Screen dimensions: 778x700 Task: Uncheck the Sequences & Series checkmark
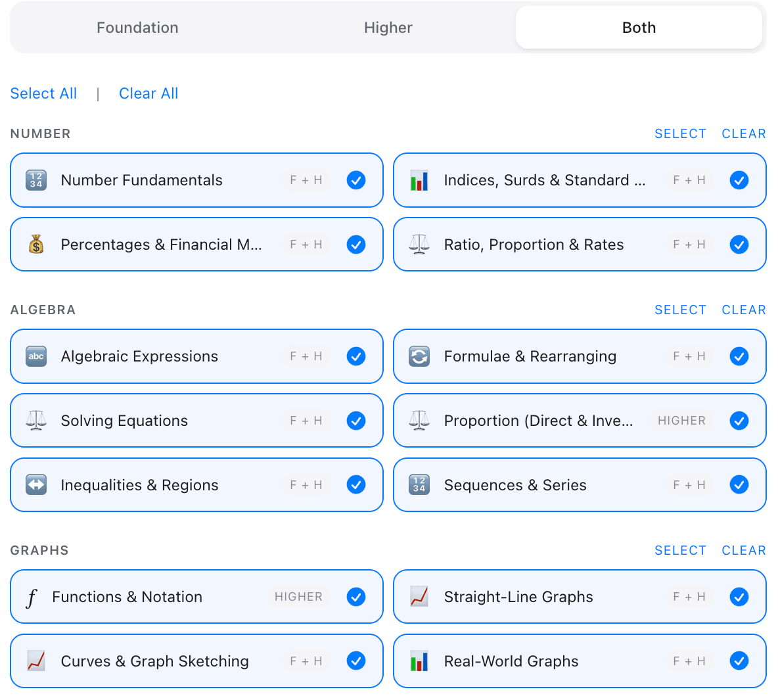click(x=739, y=485)
